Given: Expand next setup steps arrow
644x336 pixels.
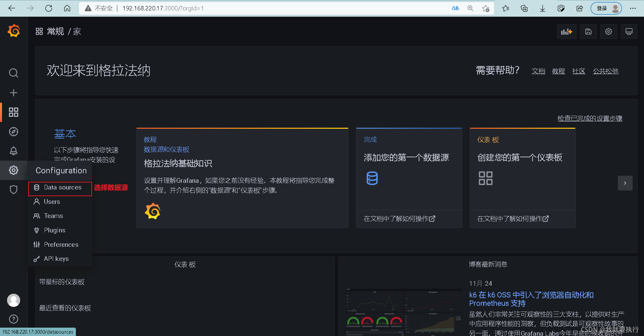Looking at the screenshot, I should 625,183.
